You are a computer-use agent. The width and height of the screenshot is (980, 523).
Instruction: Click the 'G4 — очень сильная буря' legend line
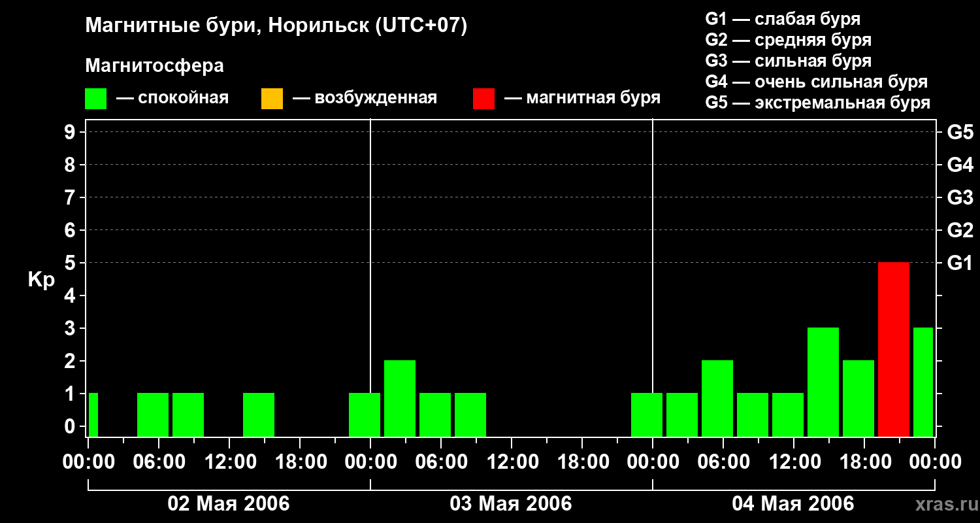[817, 82]
